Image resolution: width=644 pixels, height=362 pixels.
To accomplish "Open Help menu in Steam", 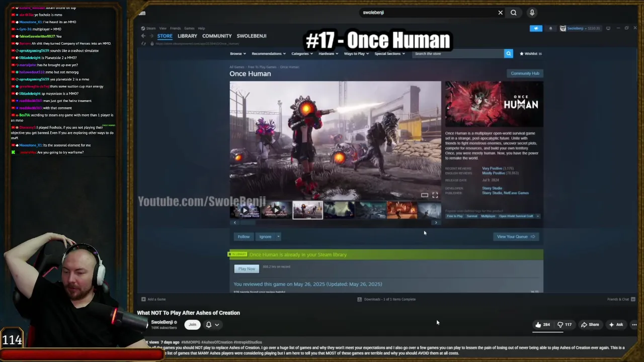I will tap(201, 28).
